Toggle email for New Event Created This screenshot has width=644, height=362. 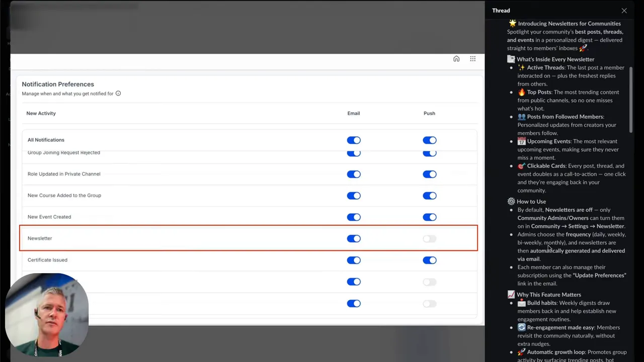point(354,217)
